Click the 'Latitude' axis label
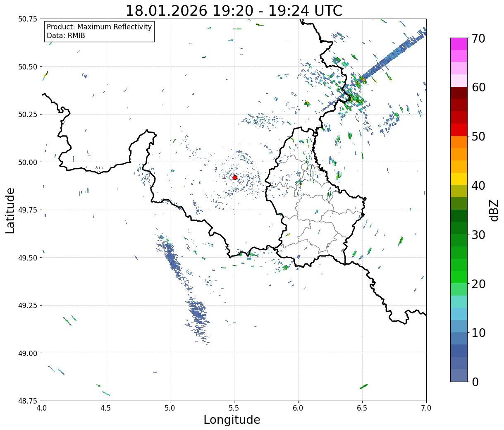 click(10, 210)
